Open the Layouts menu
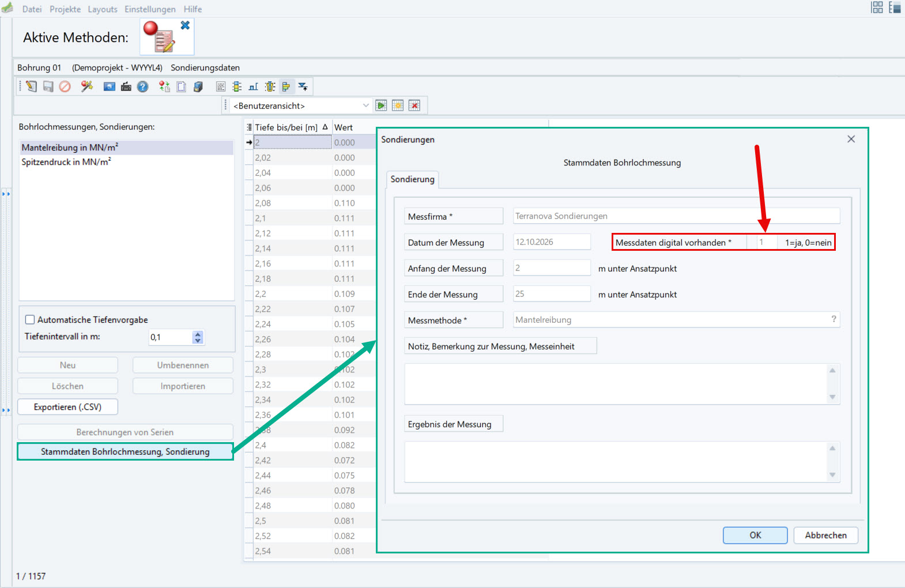Viewport: 905px width, 588px height. coord(103,9)
